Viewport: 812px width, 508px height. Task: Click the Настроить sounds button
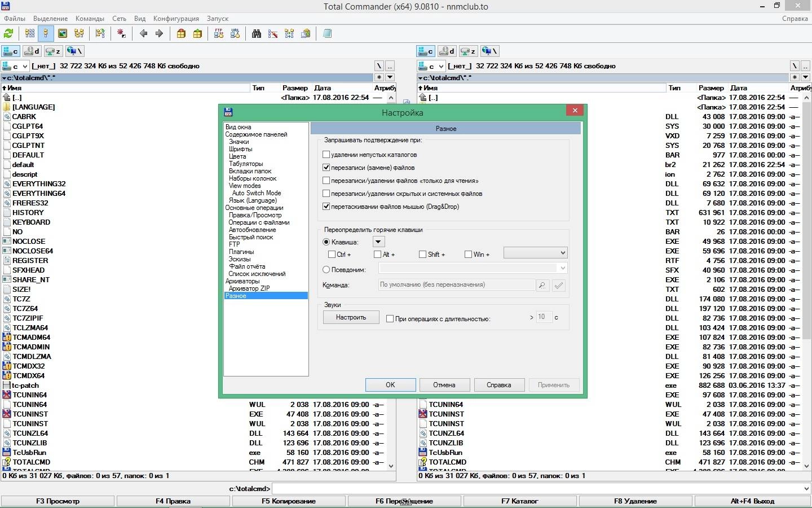pos(351,317)
